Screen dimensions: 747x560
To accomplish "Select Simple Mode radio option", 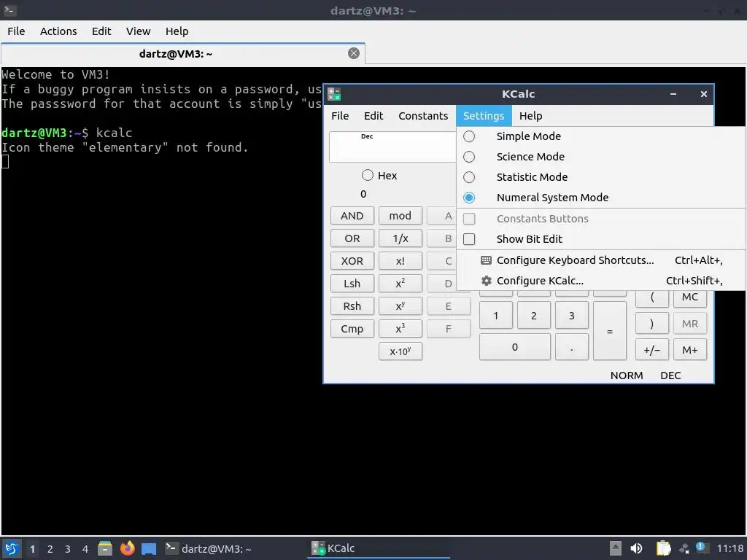I will (601, 136).
